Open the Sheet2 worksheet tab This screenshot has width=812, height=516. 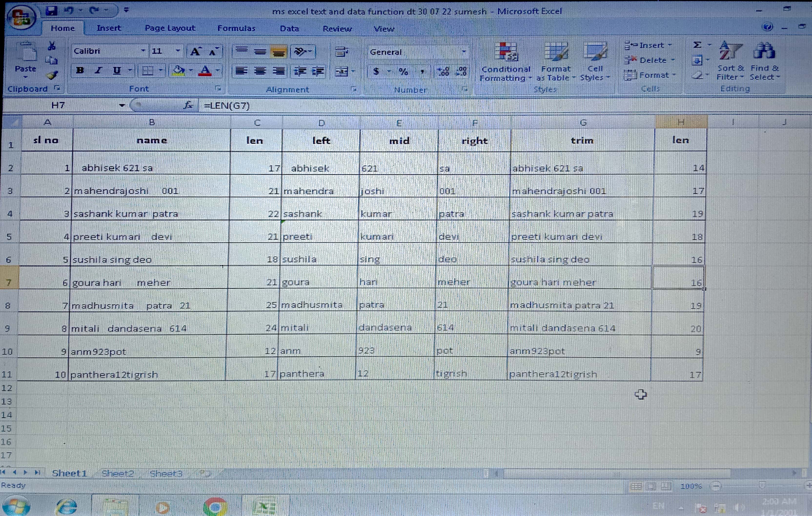pyautogui.click(x=117, y=473)
